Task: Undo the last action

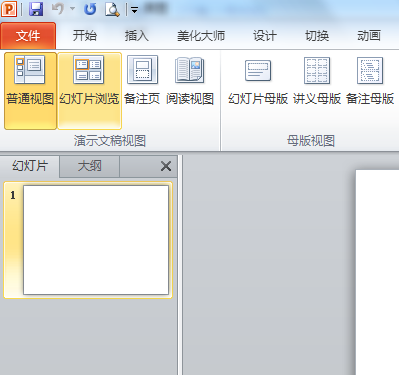Action: tap(58, 9)
